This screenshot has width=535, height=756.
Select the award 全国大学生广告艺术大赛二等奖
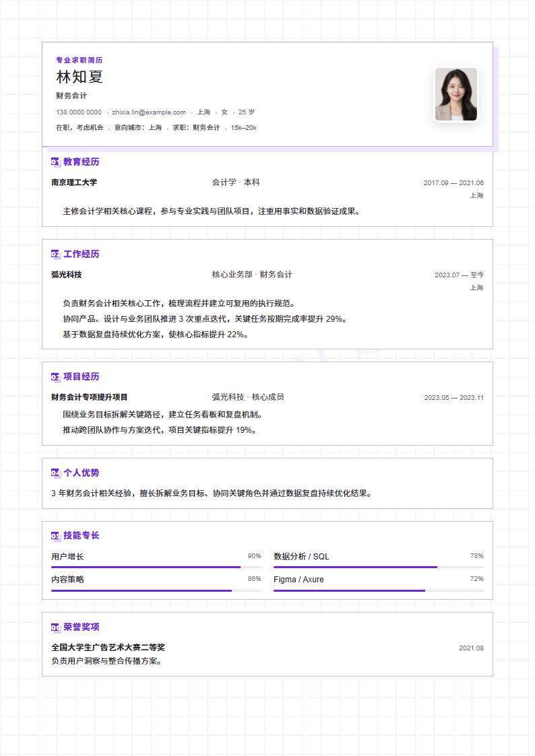click(108, 648)
